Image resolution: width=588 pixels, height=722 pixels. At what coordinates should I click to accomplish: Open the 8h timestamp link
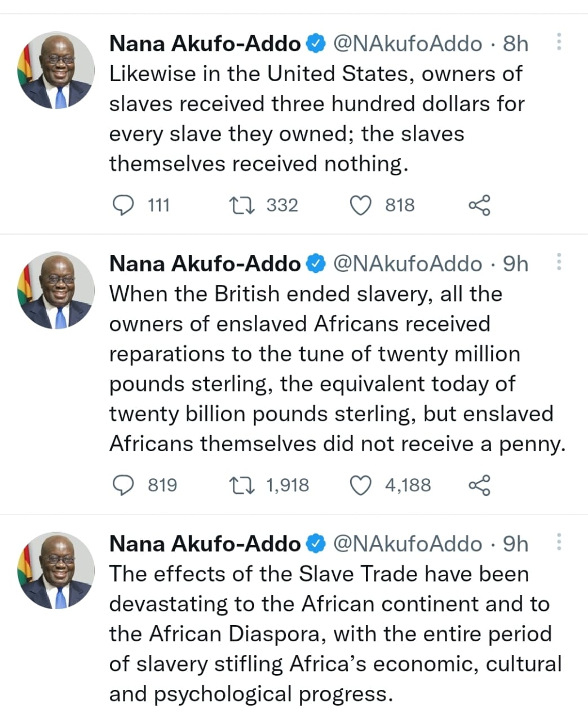tap(515, 43)
